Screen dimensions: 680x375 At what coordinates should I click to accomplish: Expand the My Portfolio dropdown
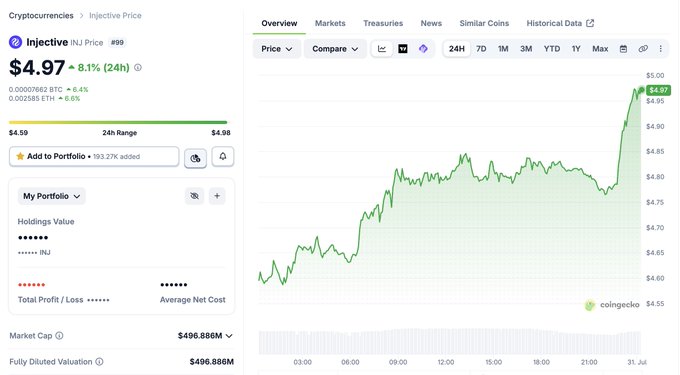click(x=52, y=196)
